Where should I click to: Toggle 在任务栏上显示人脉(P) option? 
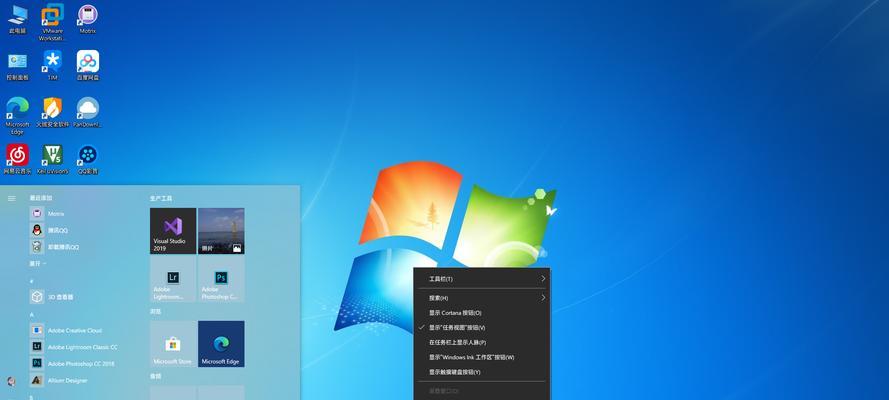pos(481,342)
